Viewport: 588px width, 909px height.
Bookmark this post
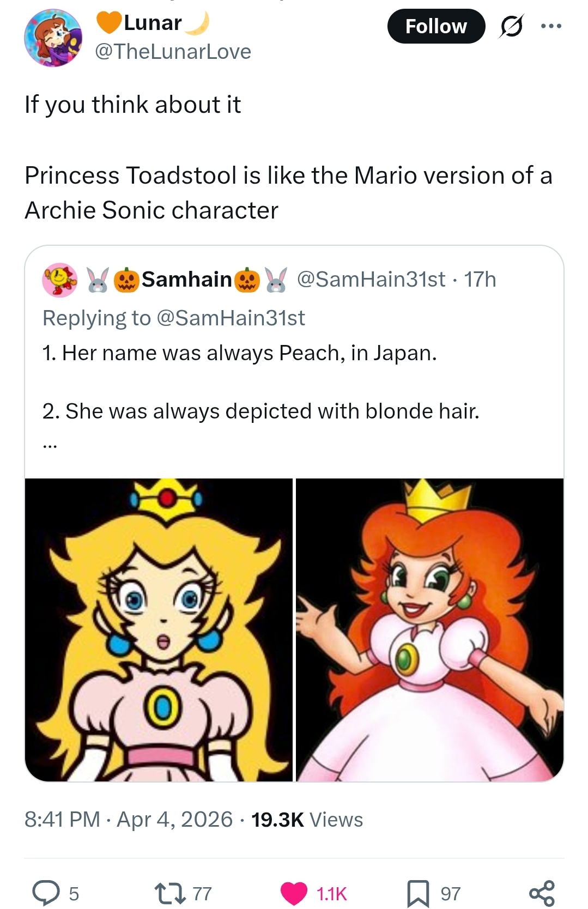pyautogui.click(x=418, y=893)
